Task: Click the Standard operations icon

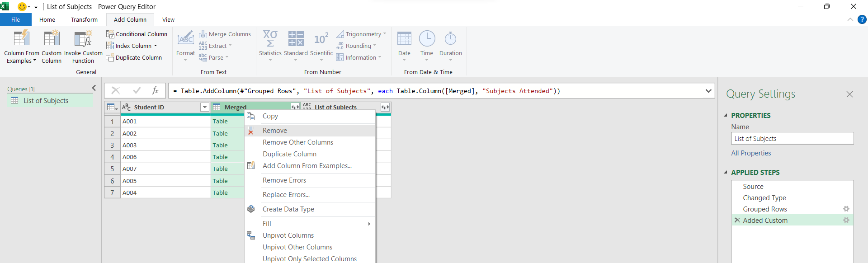Action: pyautogui.click(x=296, y=39)
